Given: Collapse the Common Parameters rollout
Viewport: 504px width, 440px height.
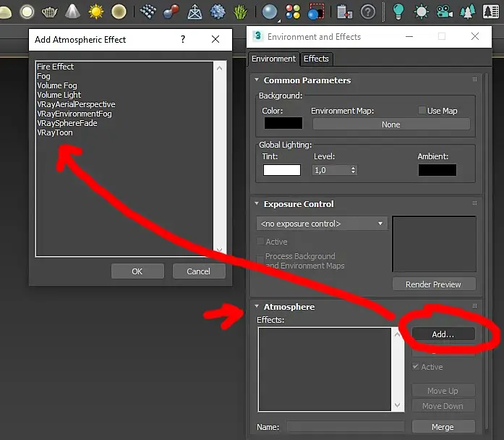Looking at the screenshot, I should [x=257, y=80].
